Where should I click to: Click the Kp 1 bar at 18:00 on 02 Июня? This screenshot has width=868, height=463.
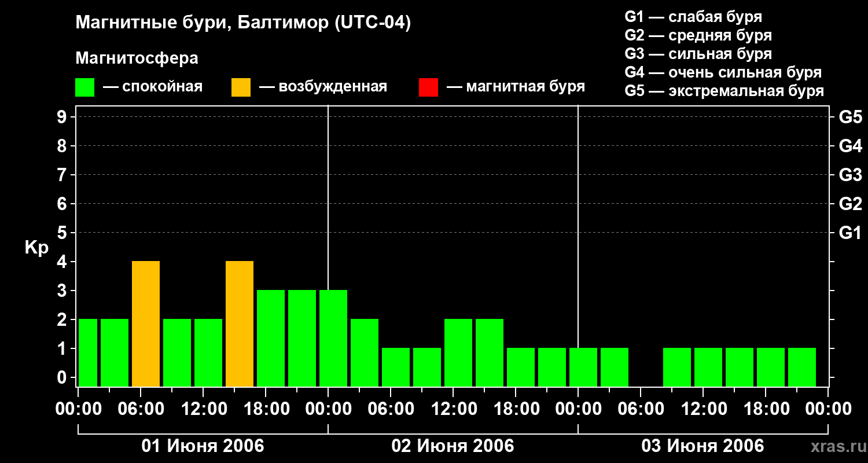[521, 368]
